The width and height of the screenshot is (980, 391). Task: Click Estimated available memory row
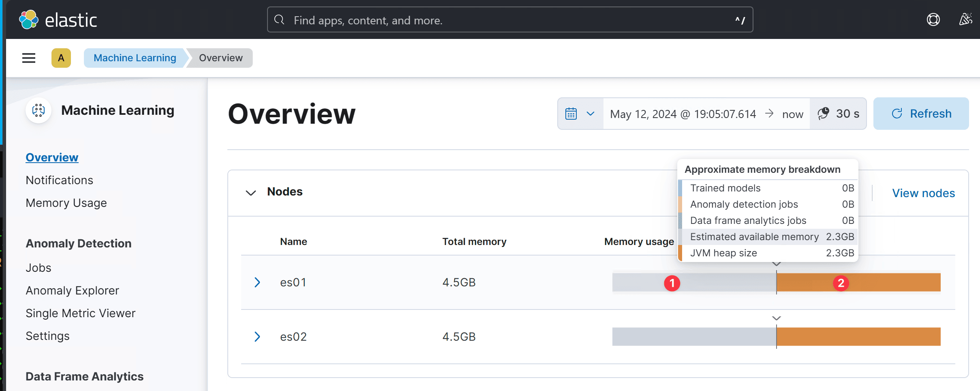[x=768, y=237]
